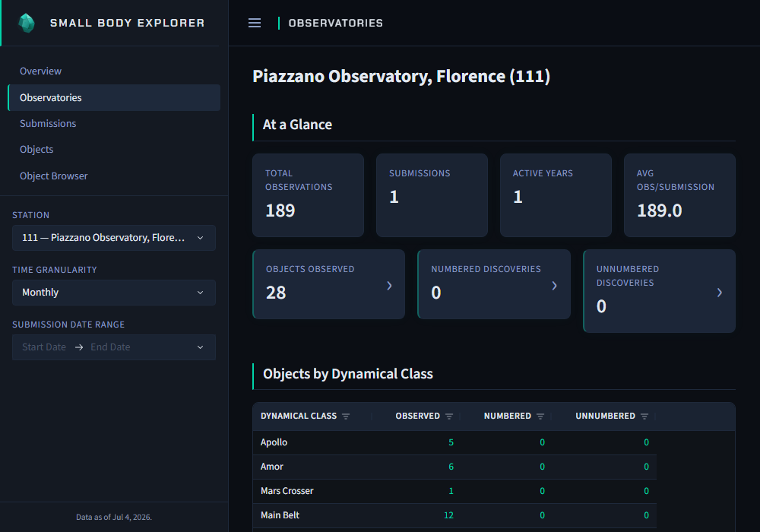This screenshot has height=532, width=760.
Task: Click the Objects by Dynamical Class heading
Action: point(348,374)
